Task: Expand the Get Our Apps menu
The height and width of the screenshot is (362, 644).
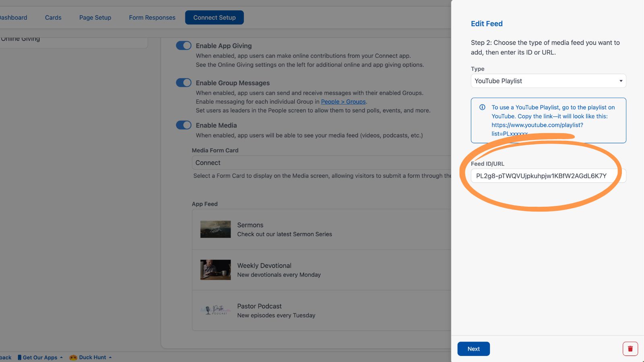Action: coord(40,357)
